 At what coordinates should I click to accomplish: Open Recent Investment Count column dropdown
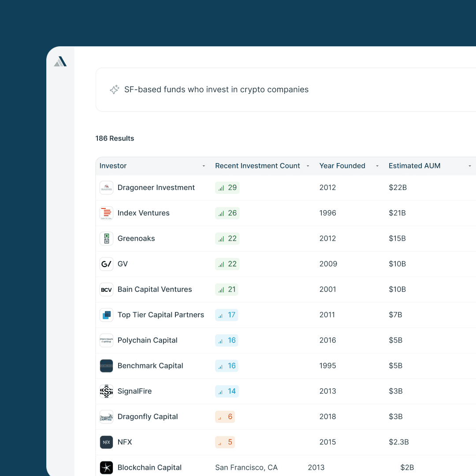pyautogui.click(x=308, y=166)
